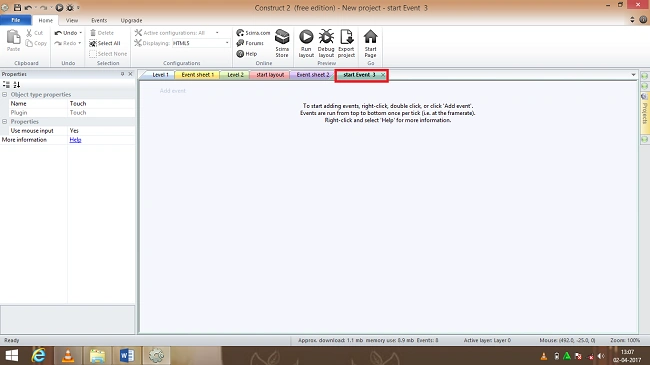
Task: Click quick access Debug layout bug icon
Action: point(70,7)
